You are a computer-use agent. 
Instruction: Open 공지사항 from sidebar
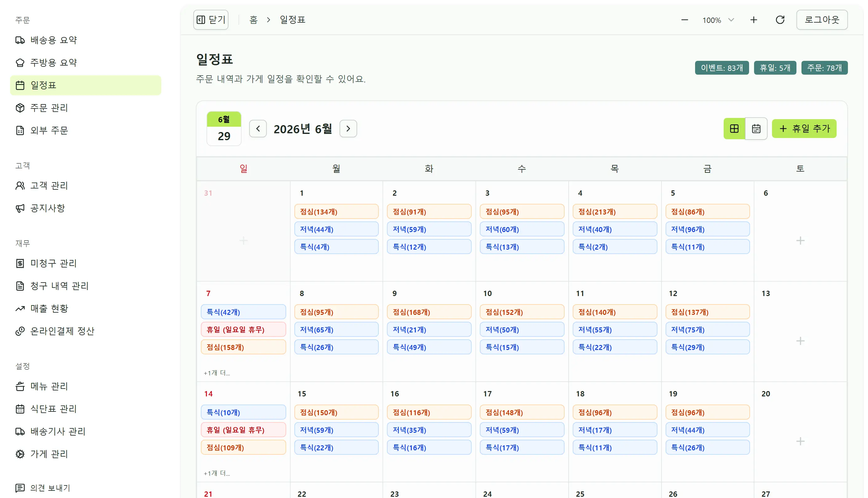click(x=86, y=208)
